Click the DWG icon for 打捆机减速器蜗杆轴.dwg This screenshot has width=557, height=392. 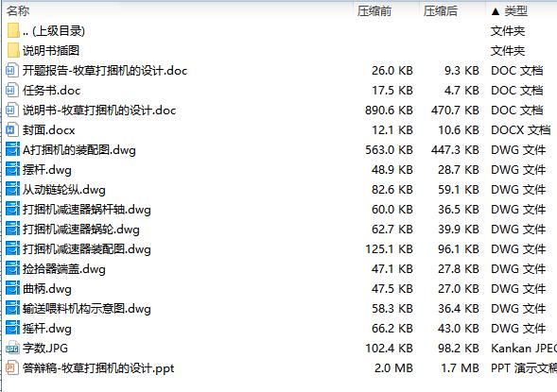click(x=12, y=210)
